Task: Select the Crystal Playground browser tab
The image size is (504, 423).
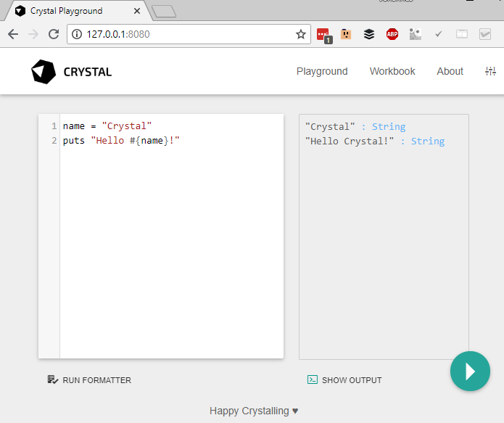Action: point(73,11)
